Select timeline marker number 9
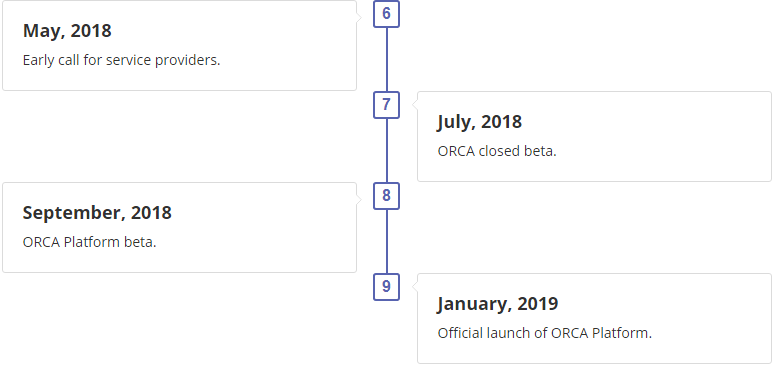This screenshot has width=774, height=367. point(386,286)
